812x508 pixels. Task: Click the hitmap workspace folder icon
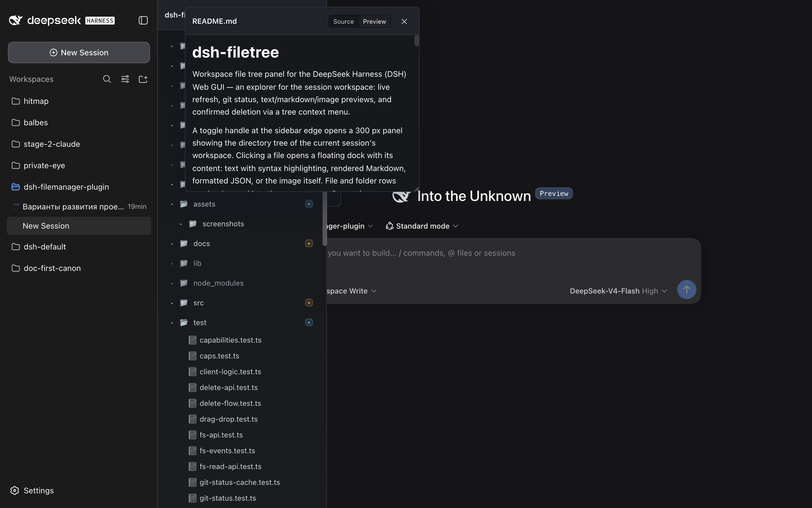point(16,101)
